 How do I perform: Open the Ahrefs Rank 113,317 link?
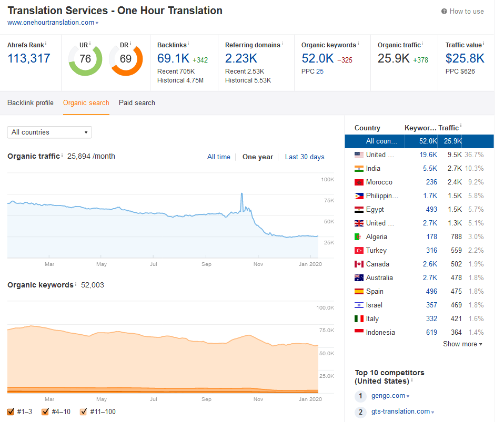click(x=29, y=58)
